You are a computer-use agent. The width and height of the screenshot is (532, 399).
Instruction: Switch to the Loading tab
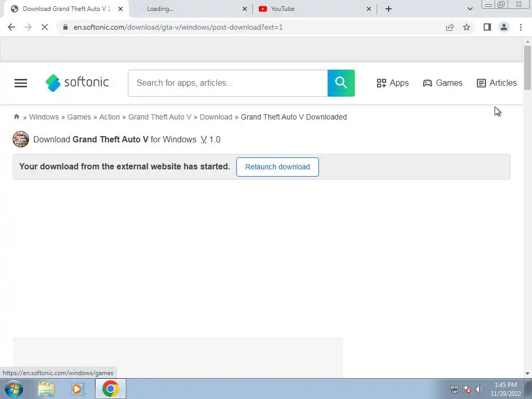tap(190, 9)
